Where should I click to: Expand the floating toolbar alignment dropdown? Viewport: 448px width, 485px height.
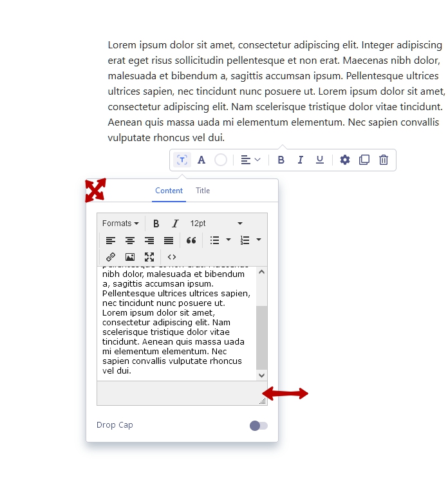(250, 160)
